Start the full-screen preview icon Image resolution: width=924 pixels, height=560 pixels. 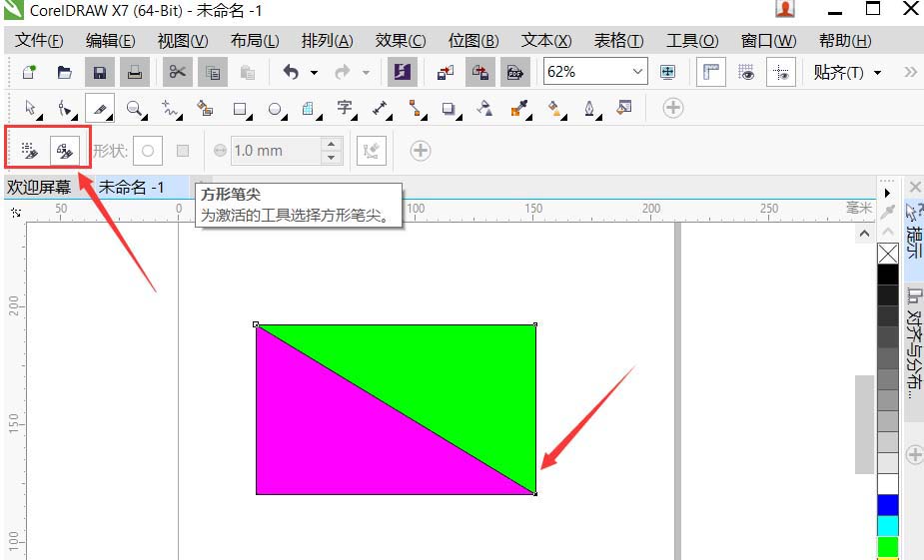(667, 72)
